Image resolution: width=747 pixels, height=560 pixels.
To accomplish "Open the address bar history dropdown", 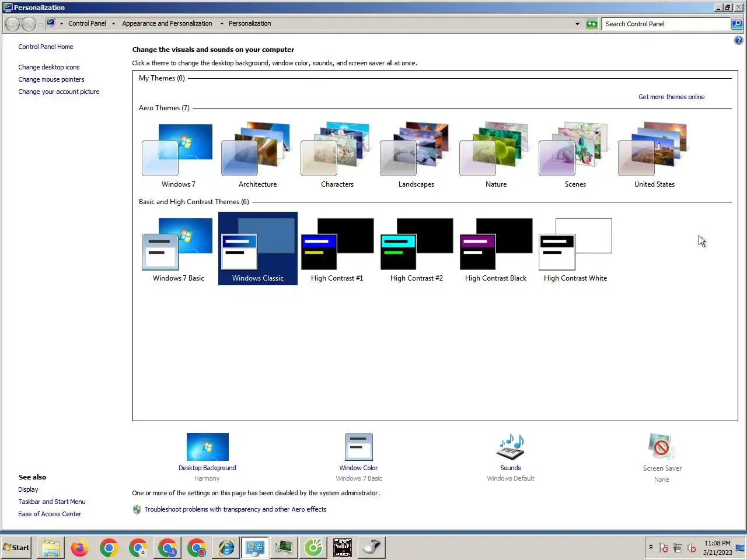I will (577, 24).
